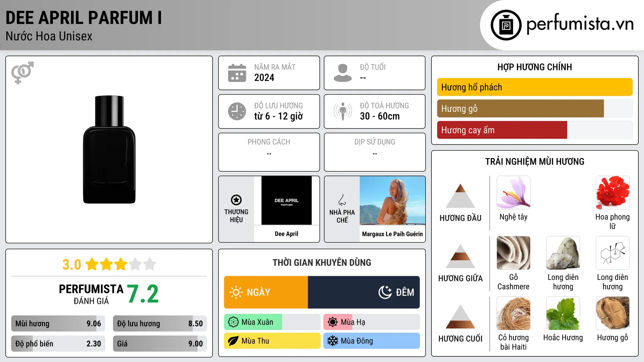Select the wood log image in Hương cuối
The height and width of the screenshot is (362, 644).
(613, 313)
